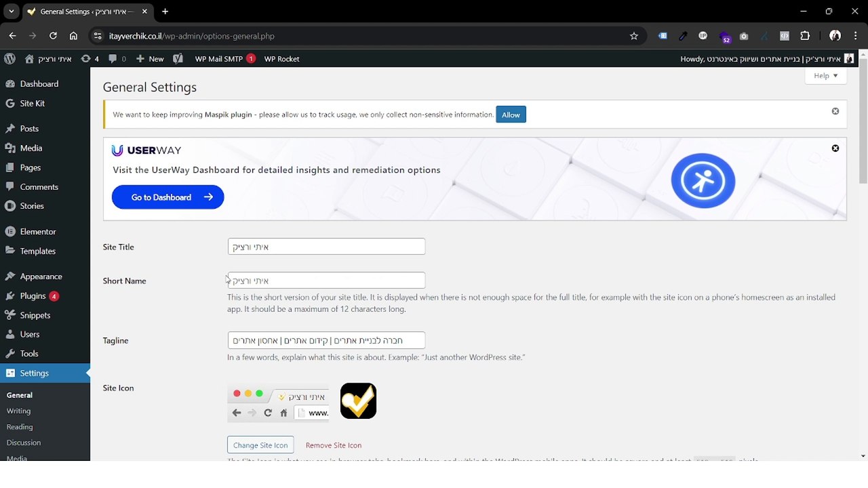Screen dimensions: 868x488
Task: Open the Reading settings submenu
Action: [x=20, y=427]
